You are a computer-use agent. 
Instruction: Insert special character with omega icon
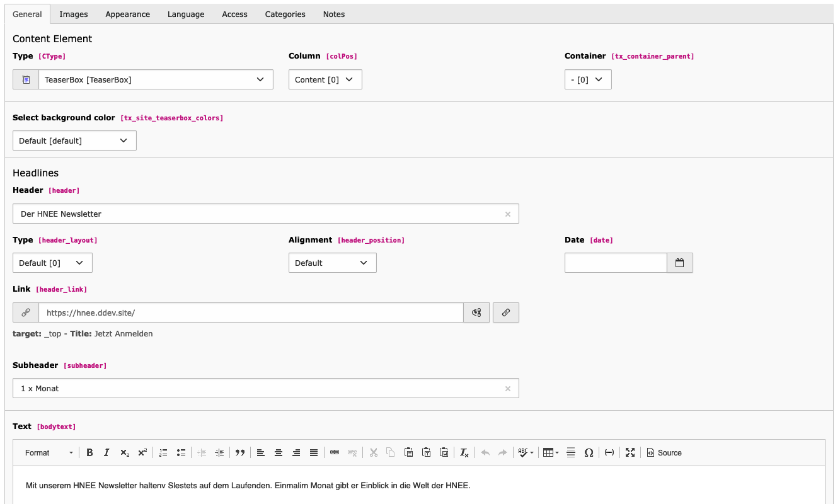589,453
